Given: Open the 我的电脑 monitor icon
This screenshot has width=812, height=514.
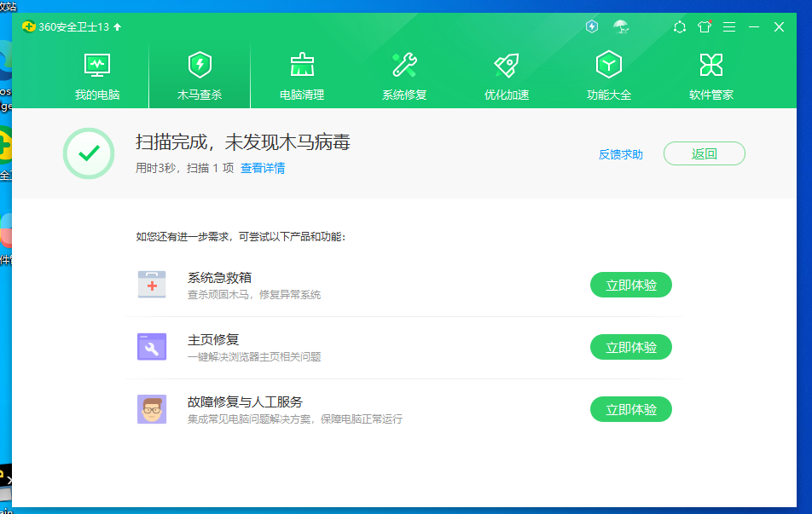Looking at the screenshot, I should (97, 66).
